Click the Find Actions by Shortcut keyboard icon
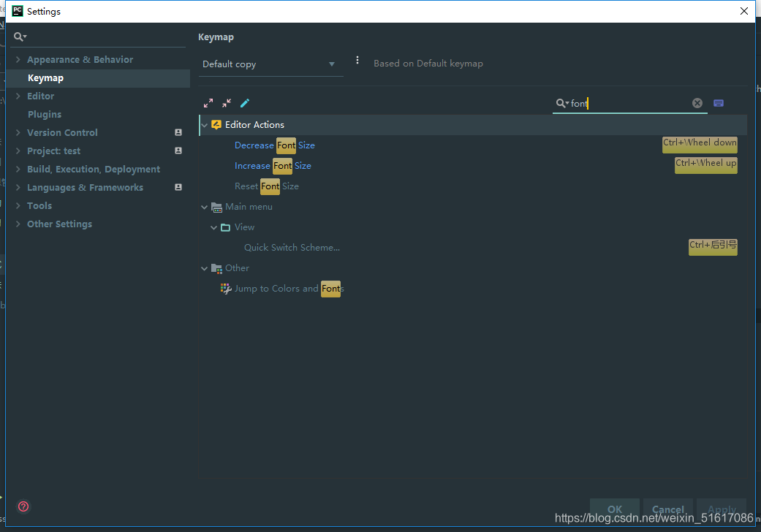 [x=719, y=103]
